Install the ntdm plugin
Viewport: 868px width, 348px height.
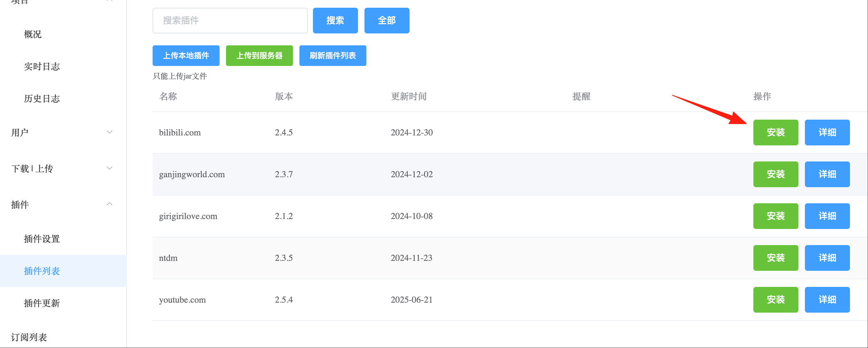776,258
